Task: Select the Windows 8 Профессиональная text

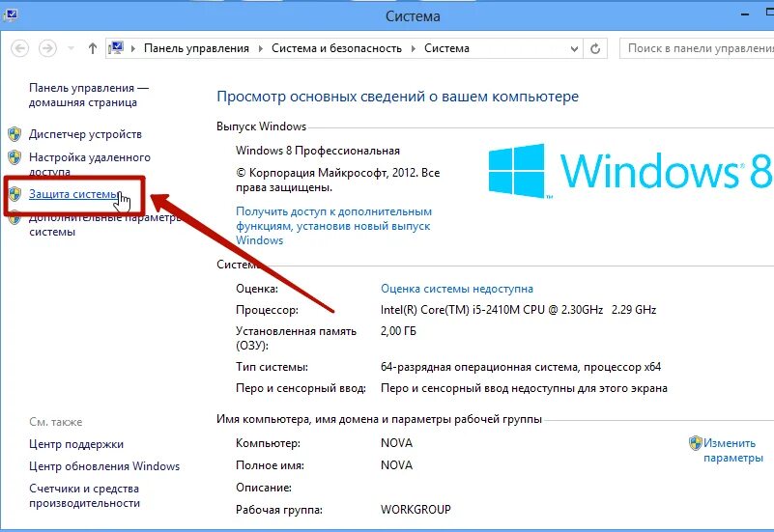Action: (318, 151)
